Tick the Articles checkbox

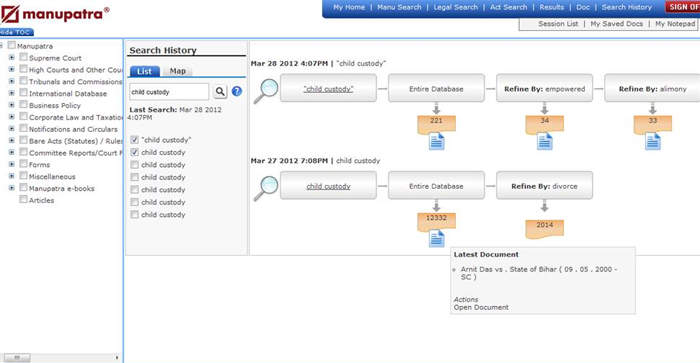(x=23, y=200)
